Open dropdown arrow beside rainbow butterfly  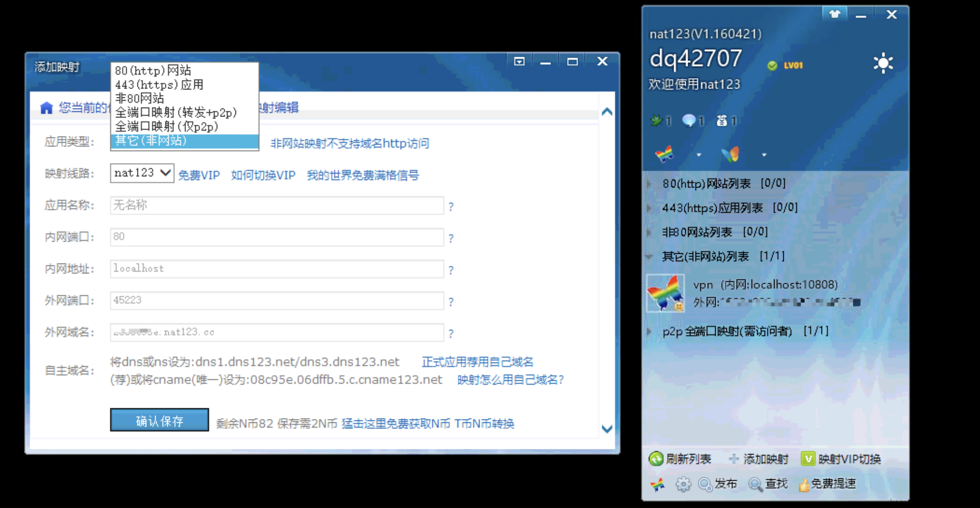699,155
